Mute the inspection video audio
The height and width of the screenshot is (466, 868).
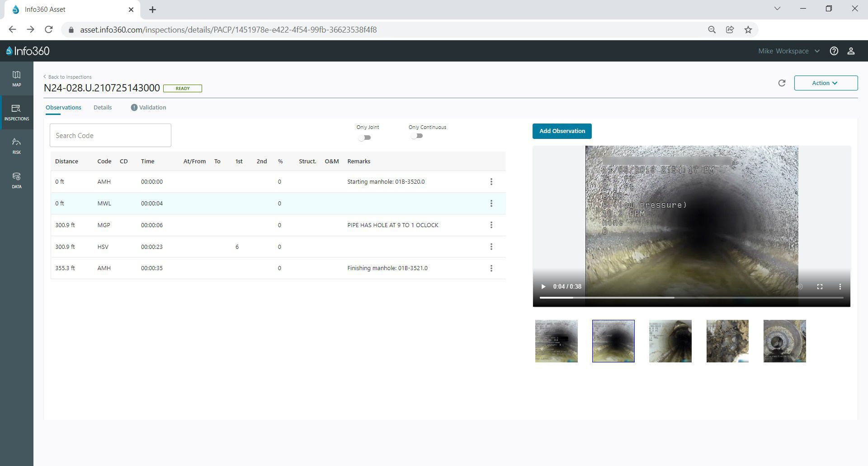(799, 286)
